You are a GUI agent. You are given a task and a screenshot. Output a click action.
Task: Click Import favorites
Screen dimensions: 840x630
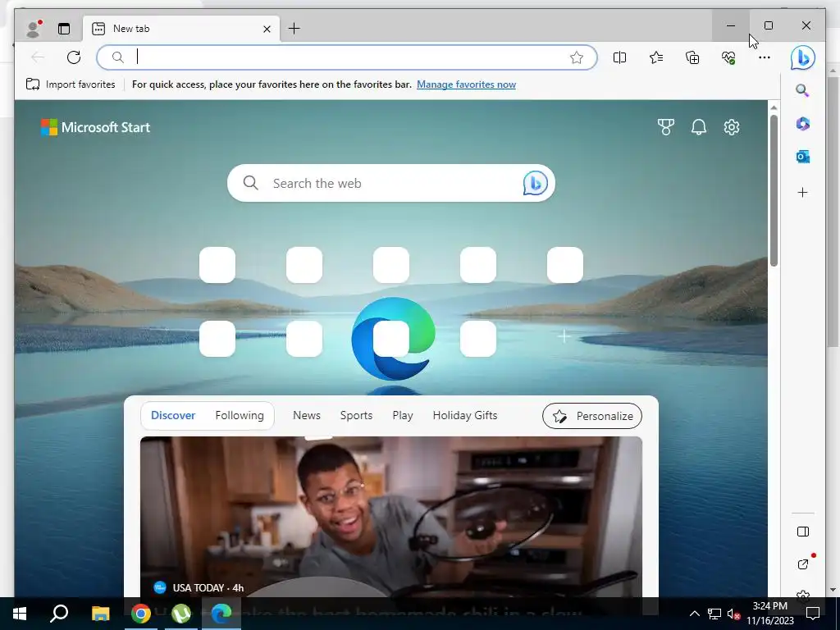tap(71, 84)
